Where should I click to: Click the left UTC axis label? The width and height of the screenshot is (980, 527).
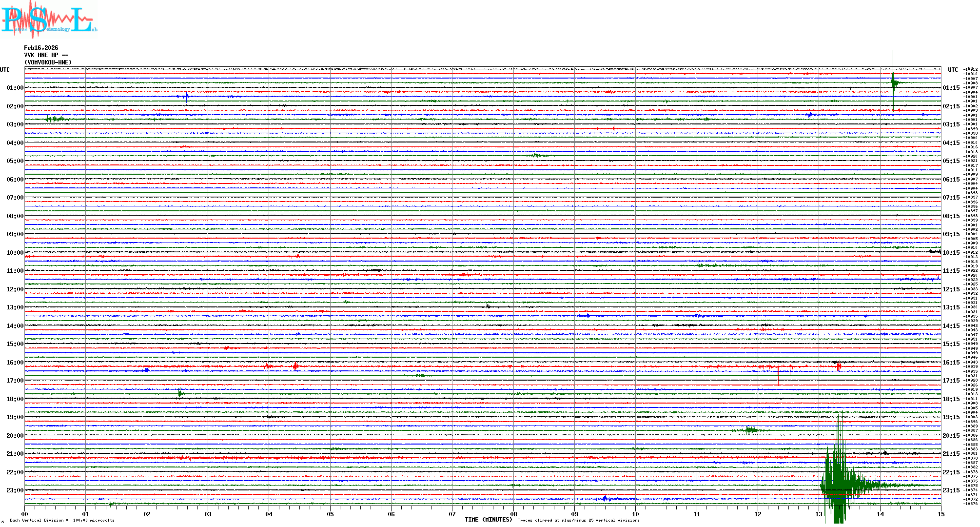5,70
